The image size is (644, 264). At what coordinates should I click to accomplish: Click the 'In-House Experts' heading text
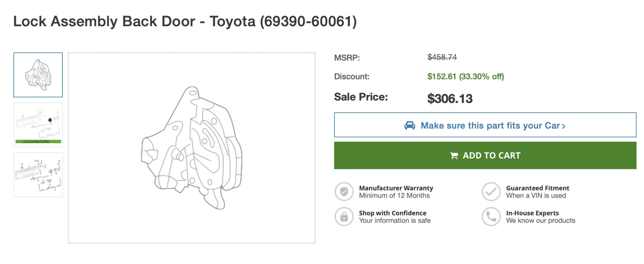coord(532,213)
